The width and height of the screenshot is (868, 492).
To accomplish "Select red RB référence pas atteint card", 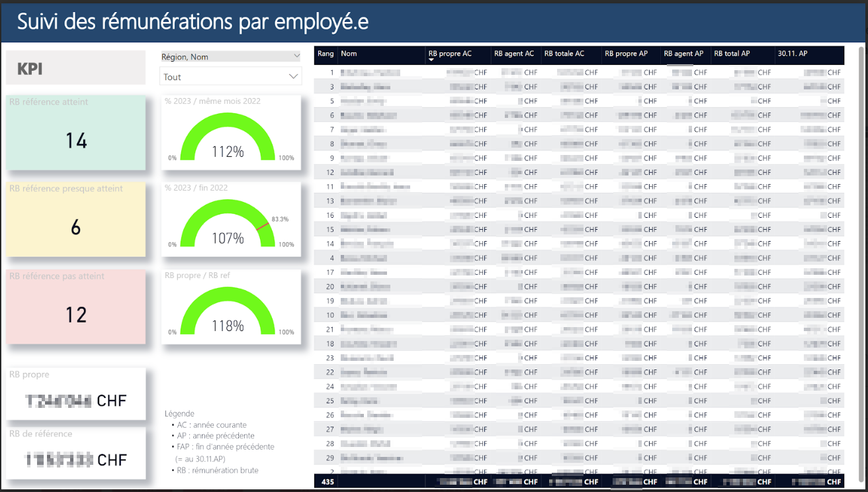I will click(76, 307).
